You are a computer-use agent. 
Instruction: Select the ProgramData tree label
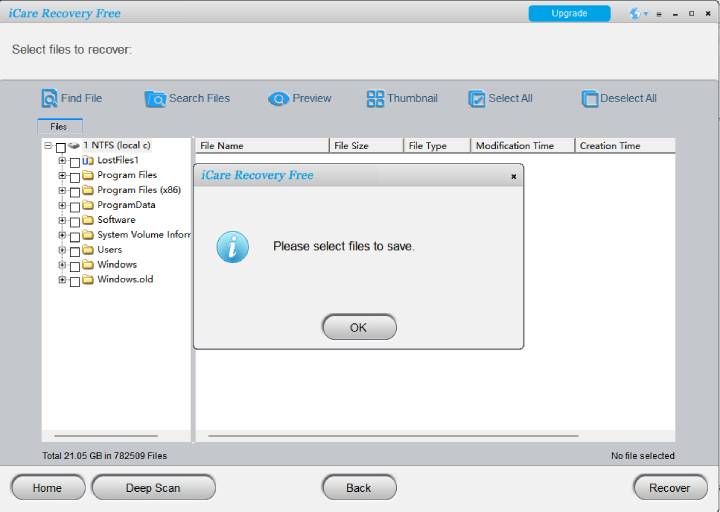126,205
